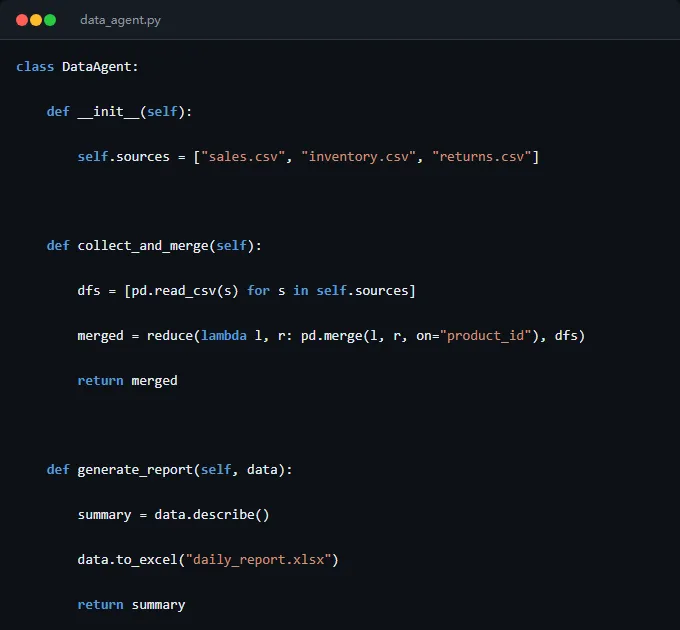680x630 pixels.
Task: Click the red close window dot
Action: pyautogui.click(x=22, y=20)
